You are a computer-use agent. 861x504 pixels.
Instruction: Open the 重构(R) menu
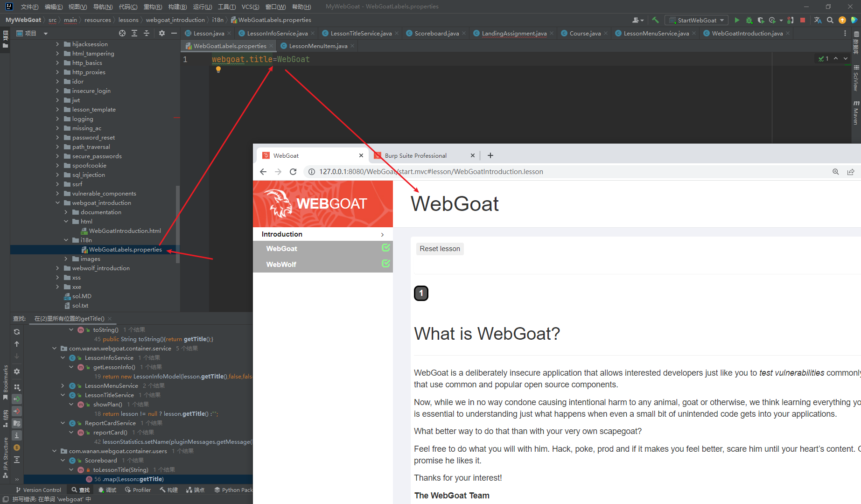(x=153, y=7)
